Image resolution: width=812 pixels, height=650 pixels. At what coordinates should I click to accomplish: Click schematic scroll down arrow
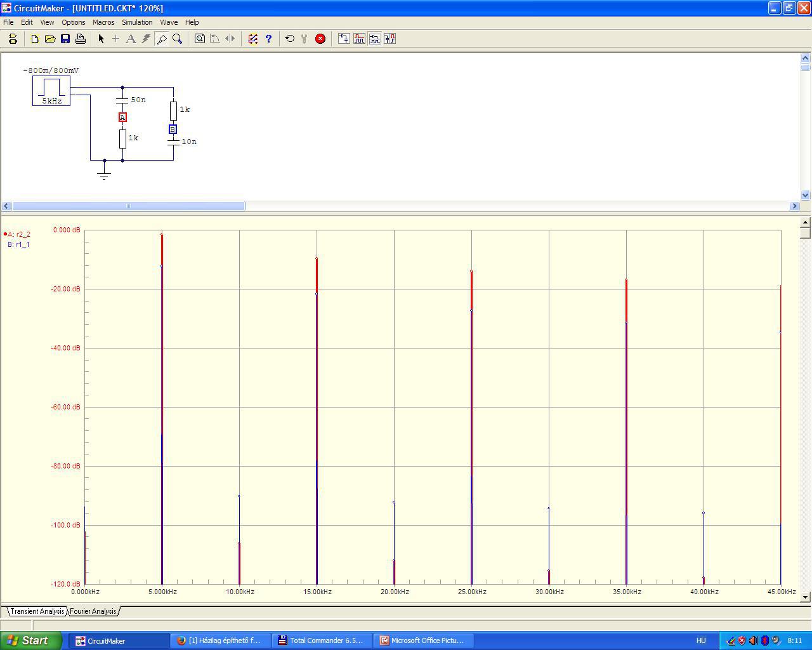[806, 196]
